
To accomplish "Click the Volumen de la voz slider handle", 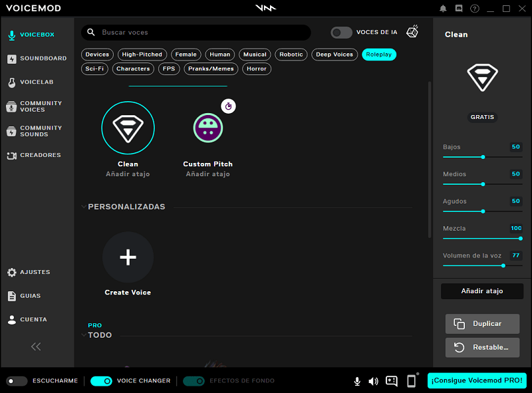I will [503, 266].
